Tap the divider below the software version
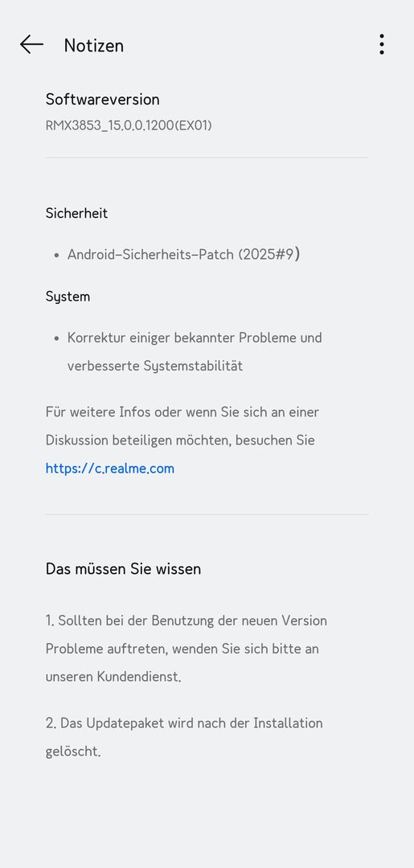The height and width of the screenshot is (868, 414). click(207, 158)
